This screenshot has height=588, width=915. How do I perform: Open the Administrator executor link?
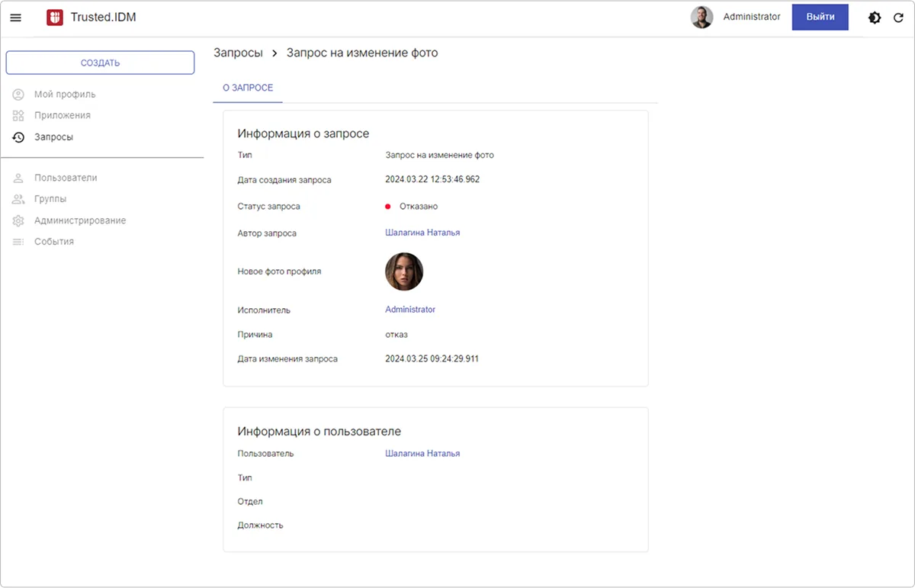coord(410,310)
